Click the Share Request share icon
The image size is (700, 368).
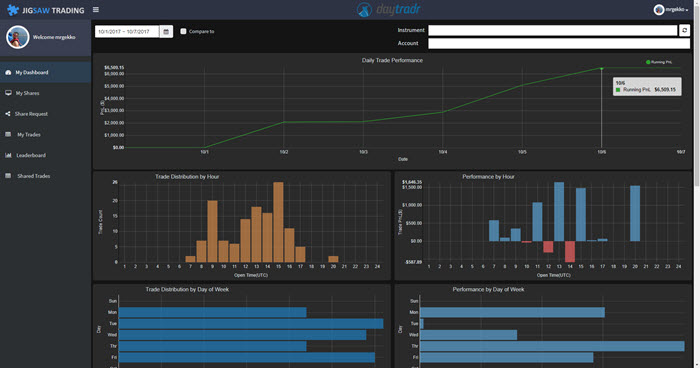click(x=8, y=113)
